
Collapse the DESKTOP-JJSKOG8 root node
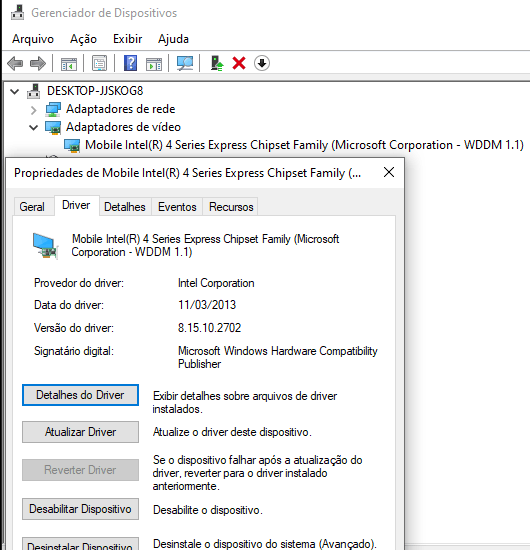(x=14, y=92)
